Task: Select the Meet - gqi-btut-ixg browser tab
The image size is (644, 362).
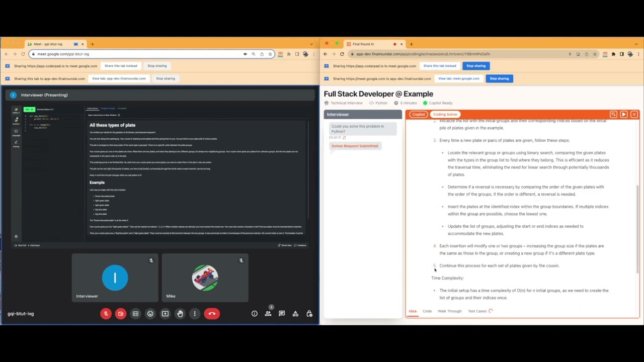Action: pos(55,44)
